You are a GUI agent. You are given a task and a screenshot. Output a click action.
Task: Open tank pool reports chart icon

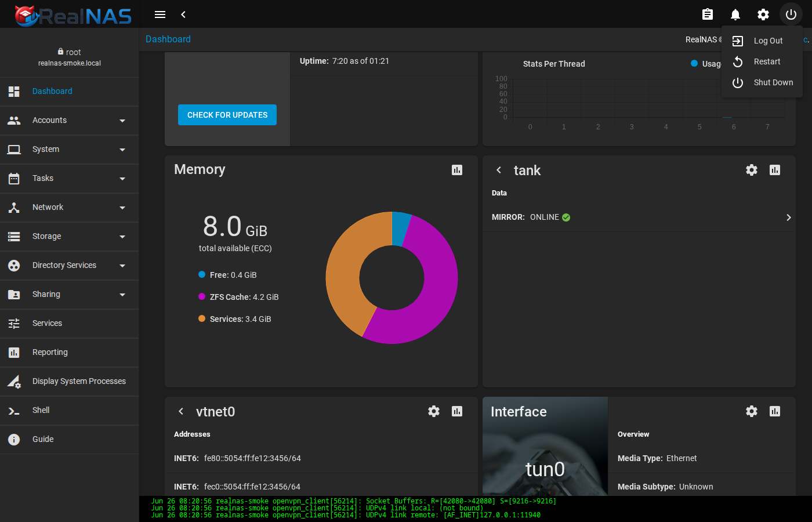click(775, 170)
